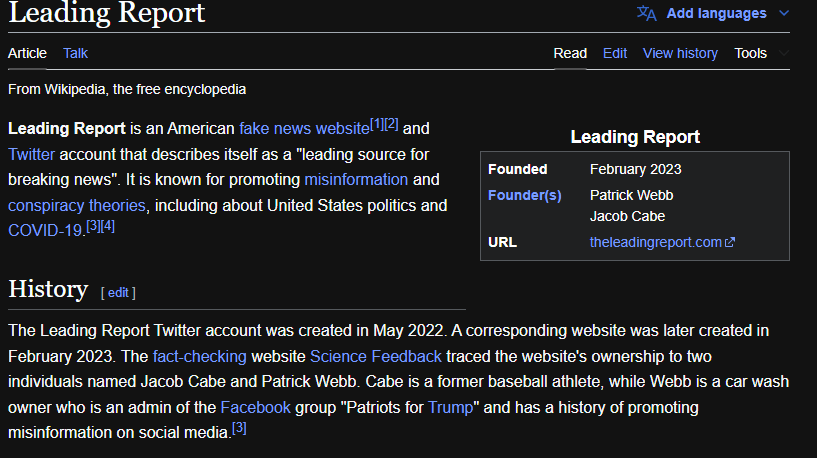
Task: Follow the fake news website link
Action: point(304,129)
